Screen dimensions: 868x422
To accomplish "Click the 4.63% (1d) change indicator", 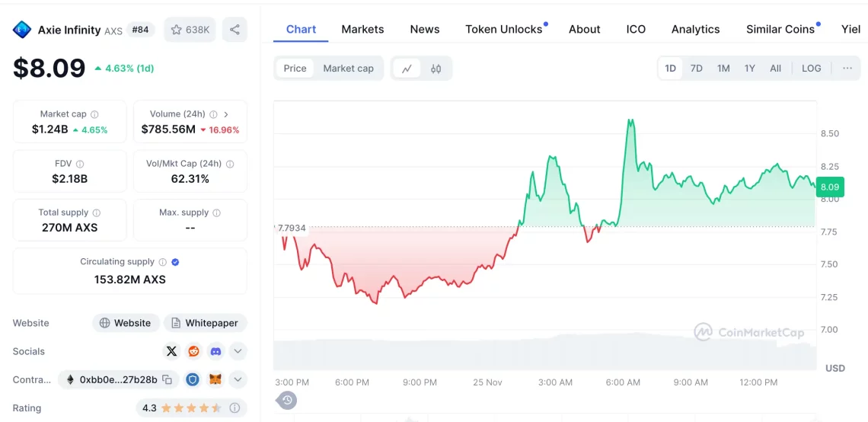I will pos(124,69).
